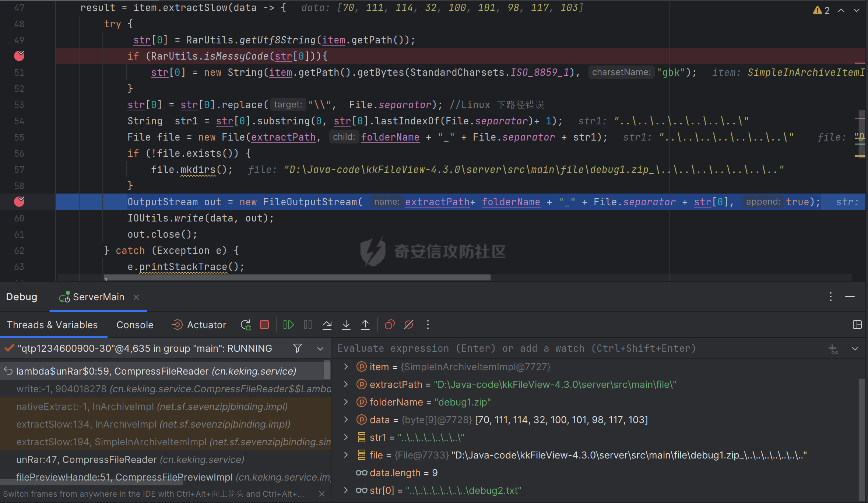Image resolution: width=868 pixels, height=503 pixels.
Task: View all breakpoints
Action: point(390,325)
